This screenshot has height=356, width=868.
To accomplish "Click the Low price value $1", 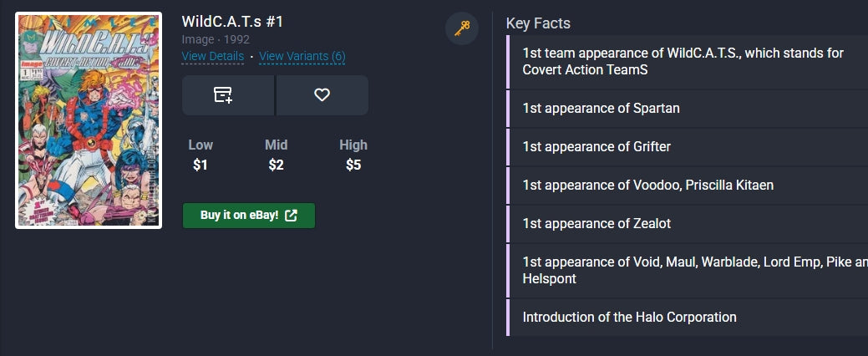I will (x=201, y=165).
